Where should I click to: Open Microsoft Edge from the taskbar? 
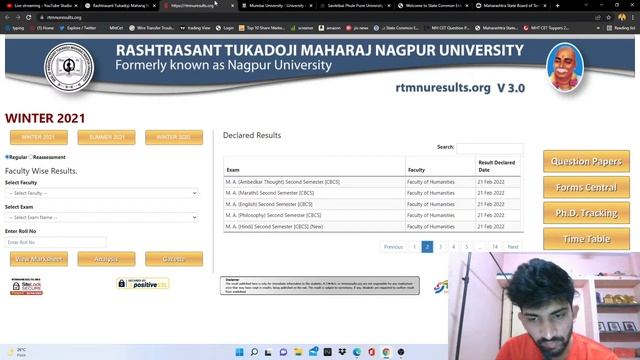pyautogui.click(x=357, y=352)
